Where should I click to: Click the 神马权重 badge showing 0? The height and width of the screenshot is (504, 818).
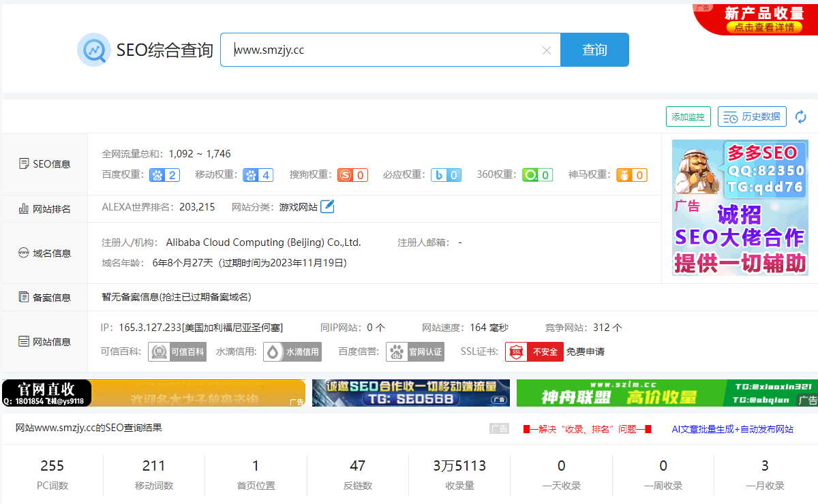pyautogui.click(x=632, y=175)
